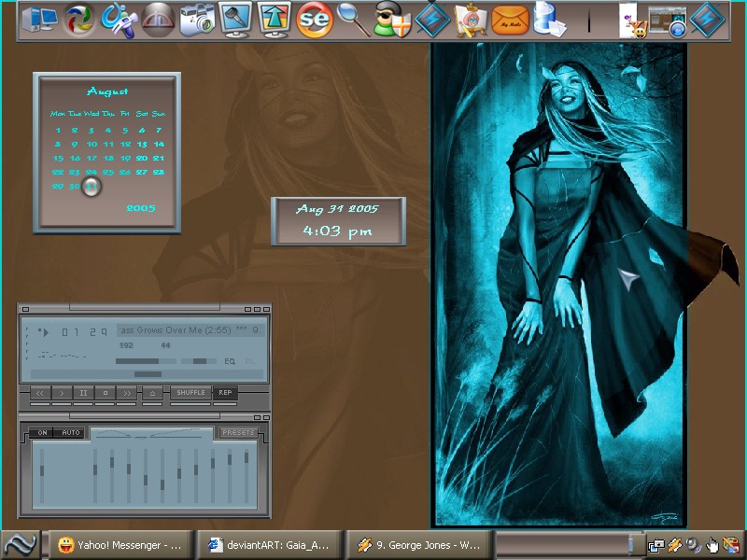Launch the camera icon in the dock
The image size is (747, 560).
[197, 21]
